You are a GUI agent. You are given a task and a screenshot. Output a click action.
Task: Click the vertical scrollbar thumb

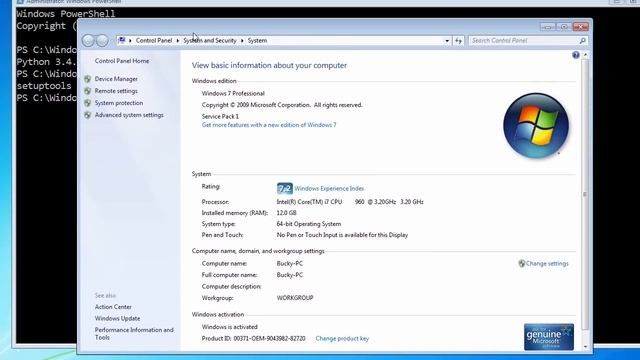tap(585, 194)
